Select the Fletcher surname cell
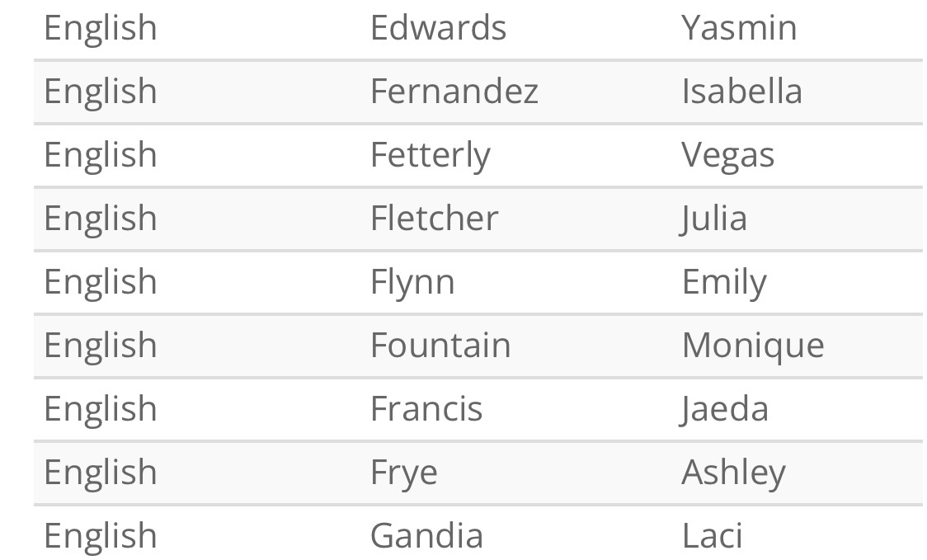The image size is (927, 560). (x=435, y=219)
